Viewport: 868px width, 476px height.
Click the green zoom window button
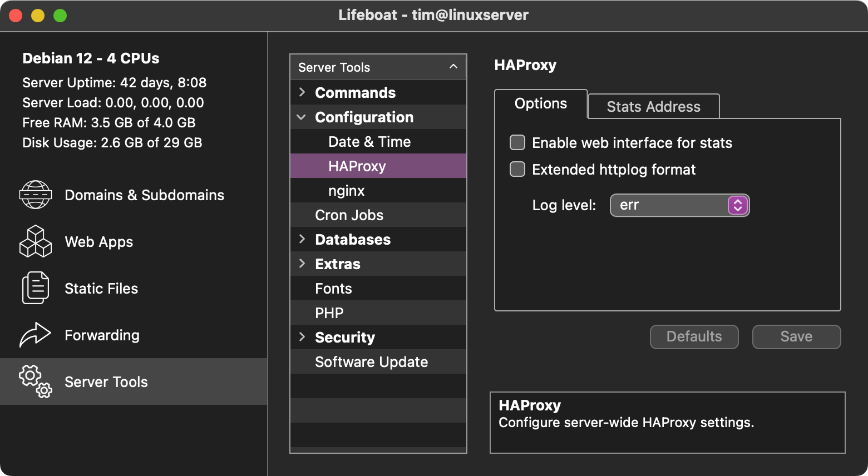click(60, 16)
